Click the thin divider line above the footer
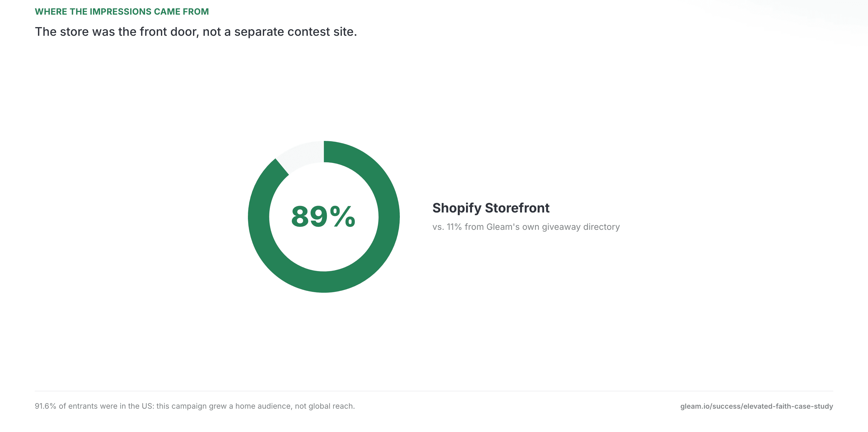The height and width of the screenshot is (432, 868). (434, 391)
